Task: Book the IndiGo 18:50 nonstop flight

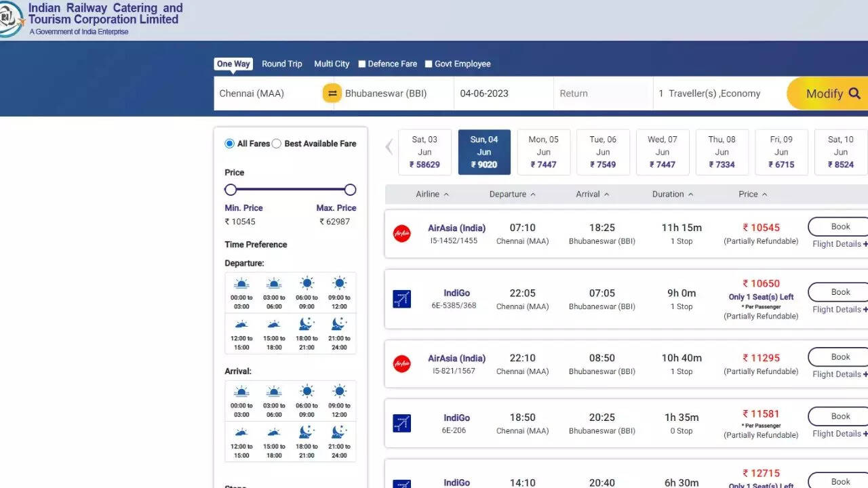Action: (840, 416)
